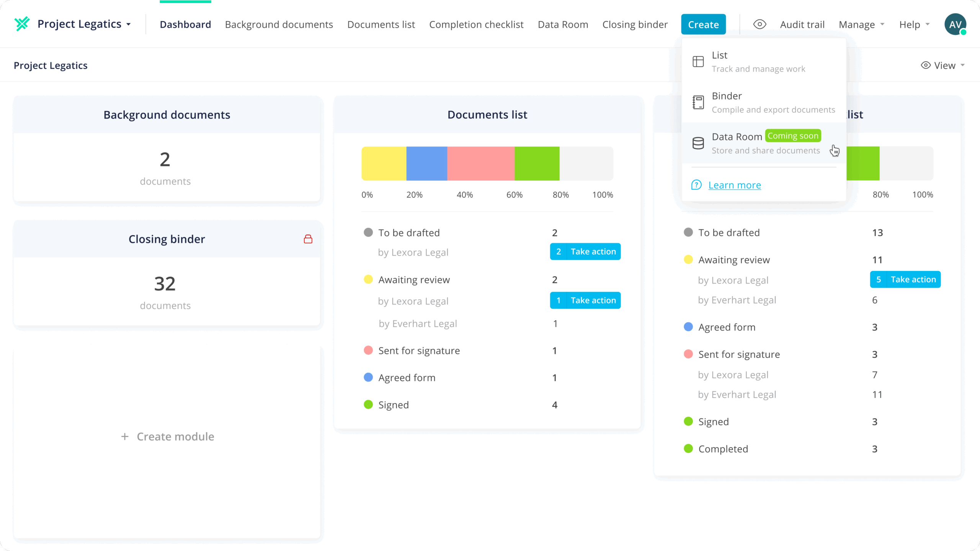This screenshot has width=980, height=551.
Task: Click the red lock icon on Closing binder
Action: 308,239
